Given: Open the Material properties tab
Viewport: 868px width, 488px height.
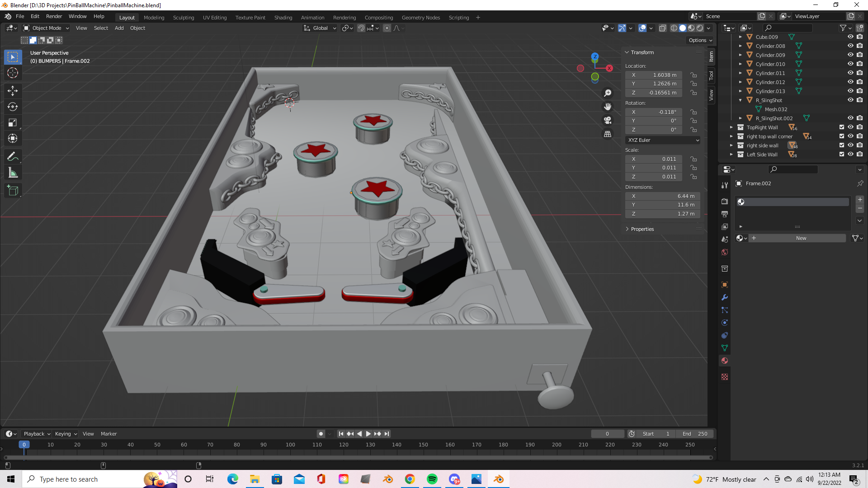Looking at the screenshot, I should coord(725,361).
